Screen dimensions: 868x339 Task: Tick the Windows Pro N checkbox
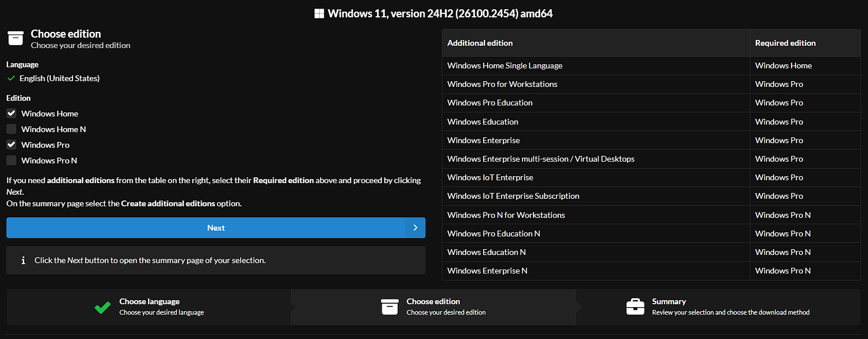click(12, 161)
